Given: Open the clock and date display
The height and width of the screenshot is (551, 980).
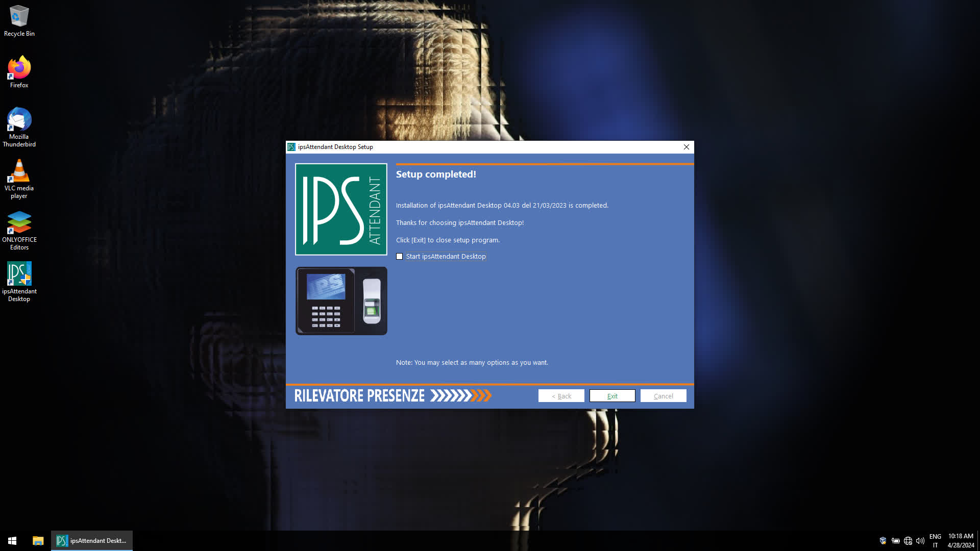Looking at the screenshot, I should click(x=961, y=541).
